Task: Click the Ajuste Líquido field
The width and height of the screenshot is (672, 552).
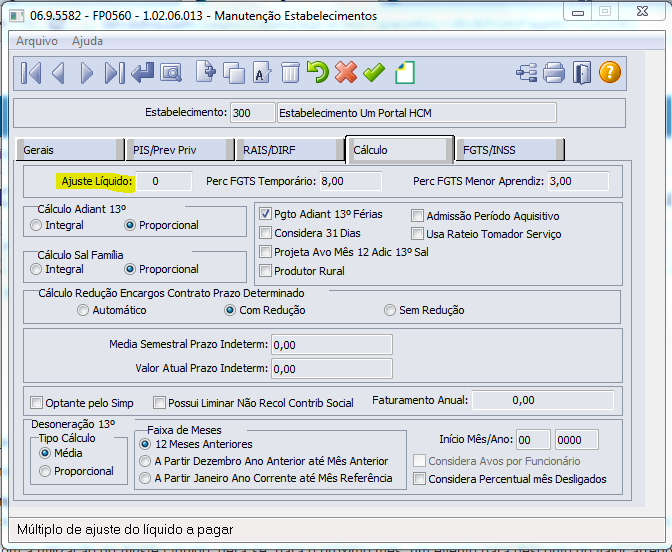Action: (164, 181)
